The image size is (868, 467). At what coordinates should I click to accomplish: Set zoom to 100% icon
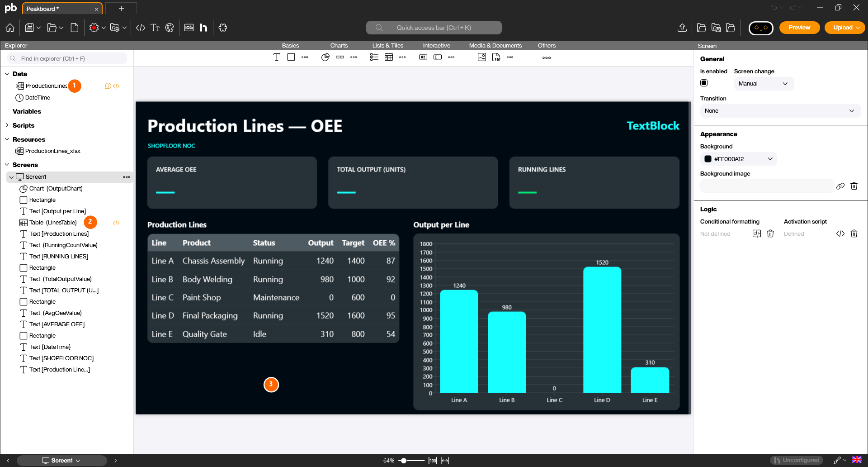pos(433,460)
